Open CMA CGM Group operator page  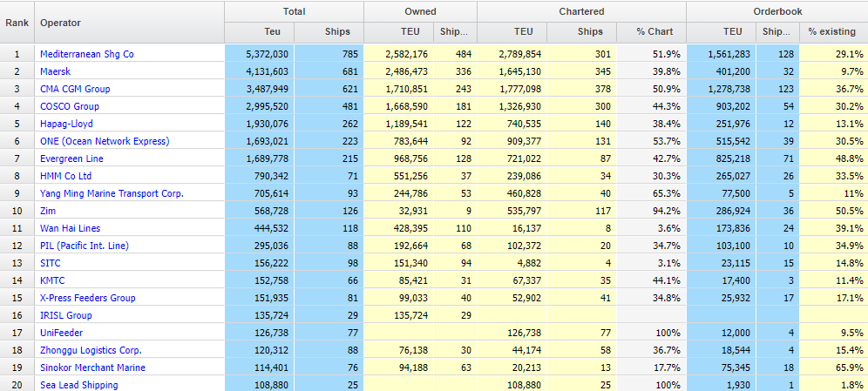(75, 89)
